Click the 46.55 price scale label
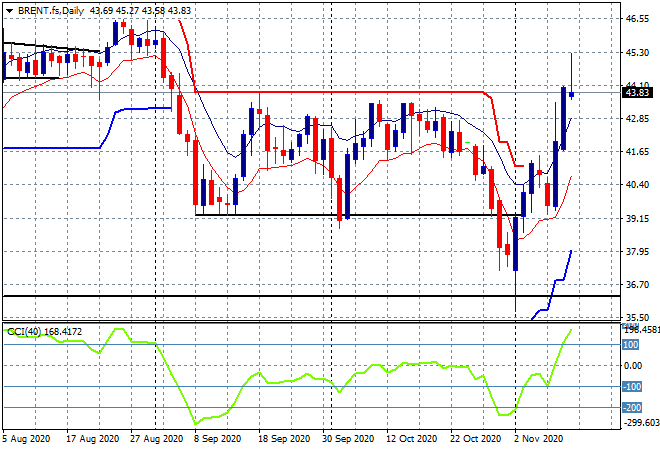Viewport: 660px width, 450px height. click(x=637, y=19)
